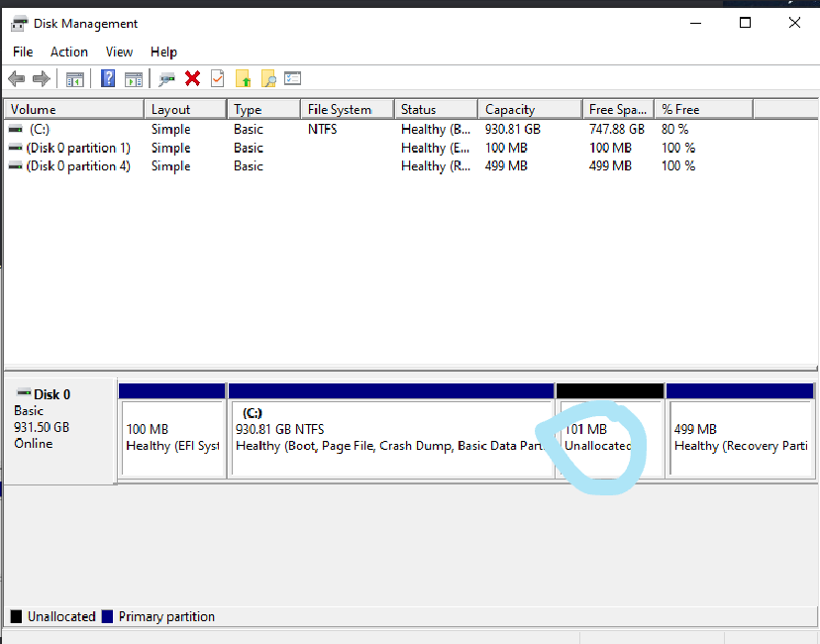Click the 747.88 GB free space cell
Image resolution: width=820 pixels, height=644 pixels.
tap(617, 129)
